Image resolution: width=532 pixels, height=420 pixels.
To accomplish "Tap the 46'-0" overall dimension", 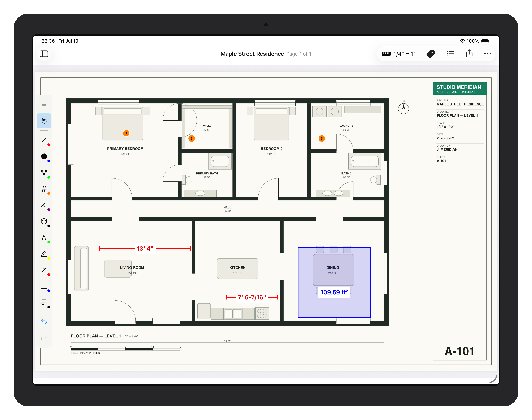I will [227, 341].
